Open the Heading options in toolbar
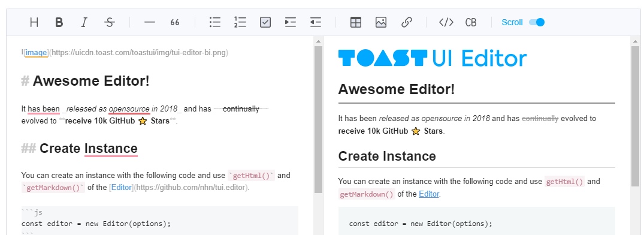Image resolution: width=644 pixels, height=235 pixels. [x=34, y=22]
